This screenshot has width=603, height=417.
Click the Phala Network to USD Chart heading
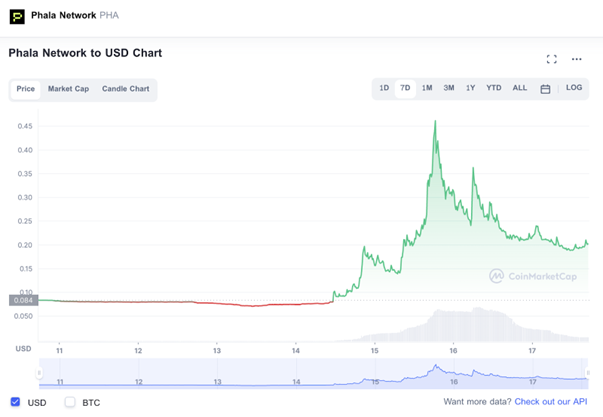(85, 53)
